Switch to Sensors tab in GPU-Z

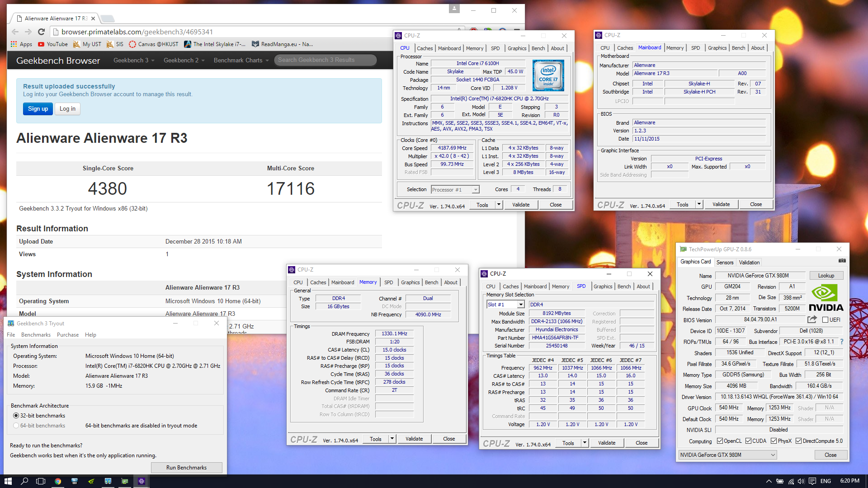coord(725,262)
